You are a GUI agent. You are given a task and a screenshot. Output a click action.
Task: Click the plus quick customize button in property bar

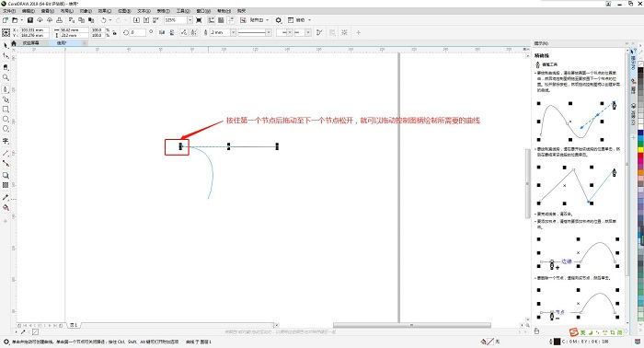tap(358, 32)
